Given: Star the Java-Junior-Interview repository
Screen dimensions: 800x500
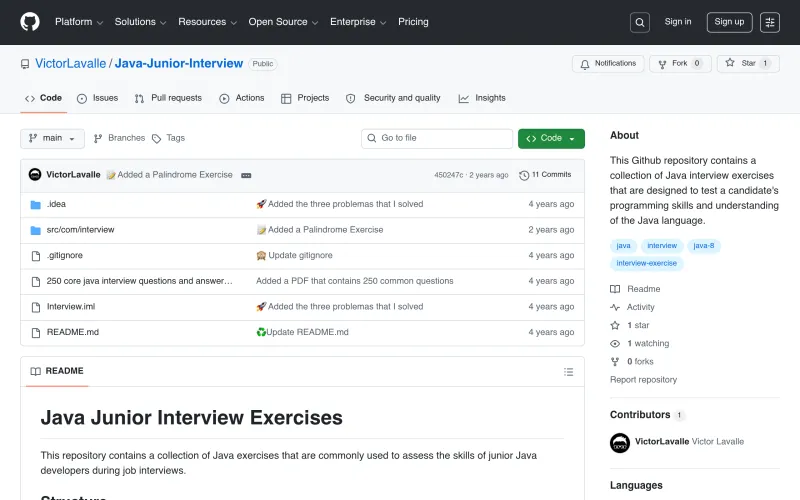Looking at the screenshot, I should 748,64.
